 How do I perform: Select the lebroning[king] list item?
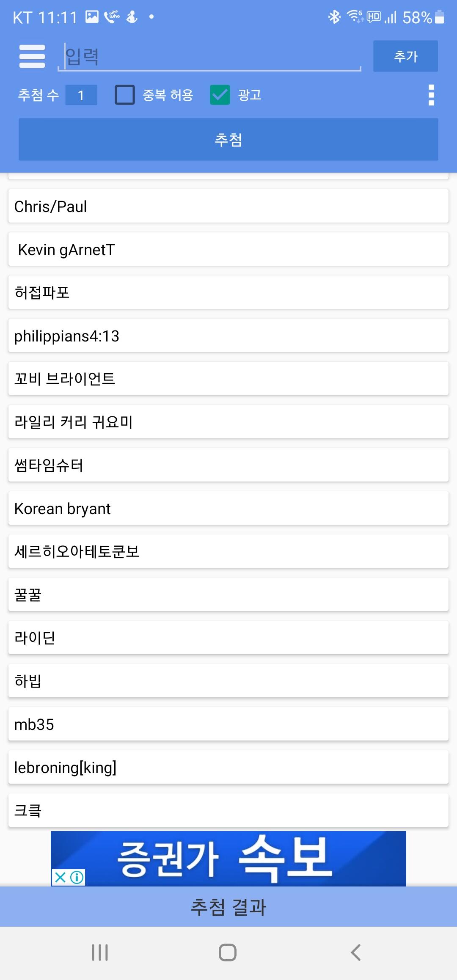[x=228, y=767]
